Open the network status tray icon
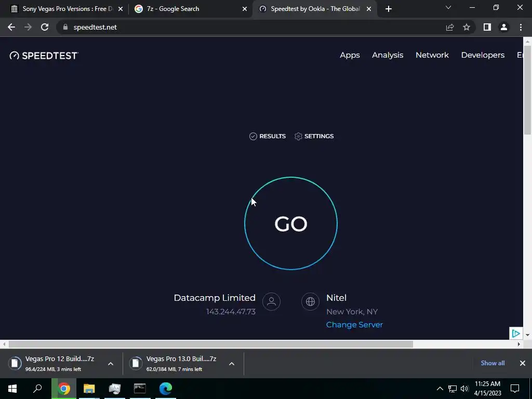This screenshot has height=399, width=532. (x=453, y=389)
